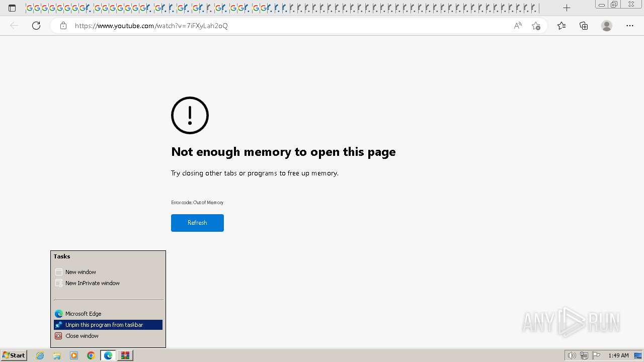Open the WinRAR taskbar icon
Viewport: 644px width, 362px height.
125,355
